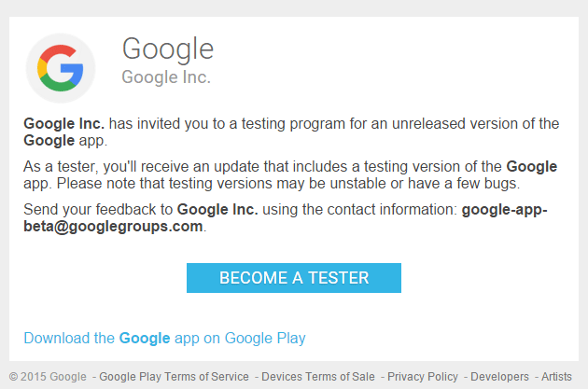
Task: Go to the Developers footer link
Action: [499, 377]
